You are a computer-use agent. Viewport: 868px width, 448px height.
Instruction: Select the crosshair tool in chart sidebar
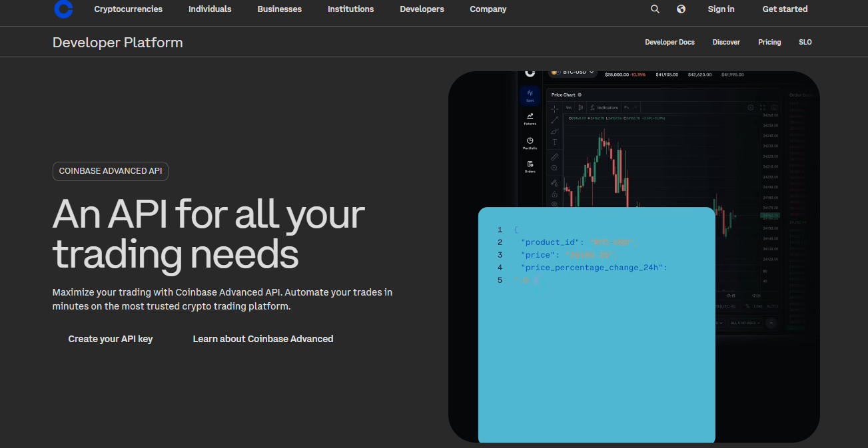[x=554, y=108]
